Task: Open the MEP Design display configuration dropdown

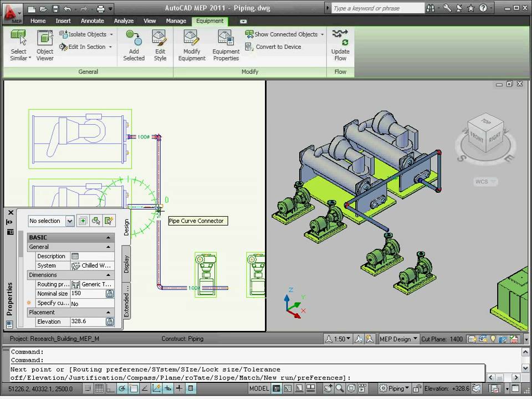Action: [398, 339]
